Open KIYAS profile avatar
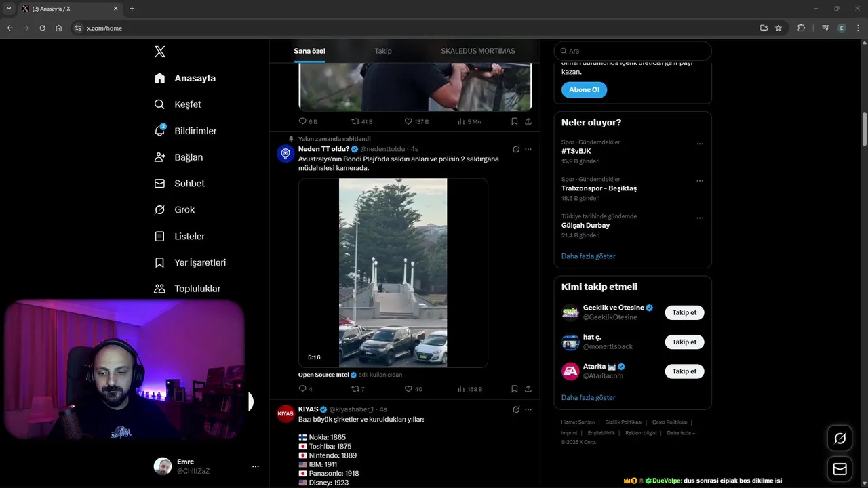 coord(285,413)
